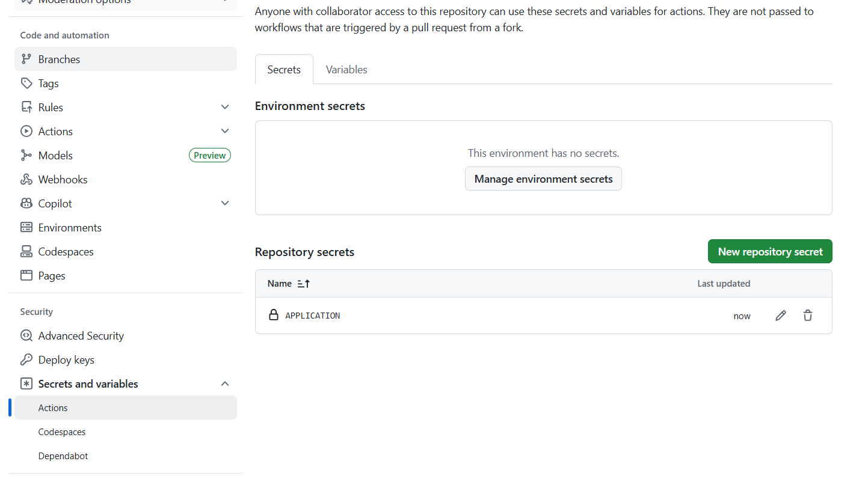Click the Webhooks icon in sidebar
The height and width of the screenshot is (479, 868).
[26, 179]
